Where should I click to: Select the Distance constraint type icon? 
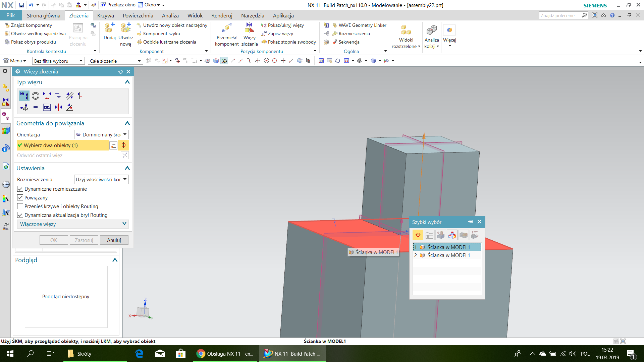point(47,96)
